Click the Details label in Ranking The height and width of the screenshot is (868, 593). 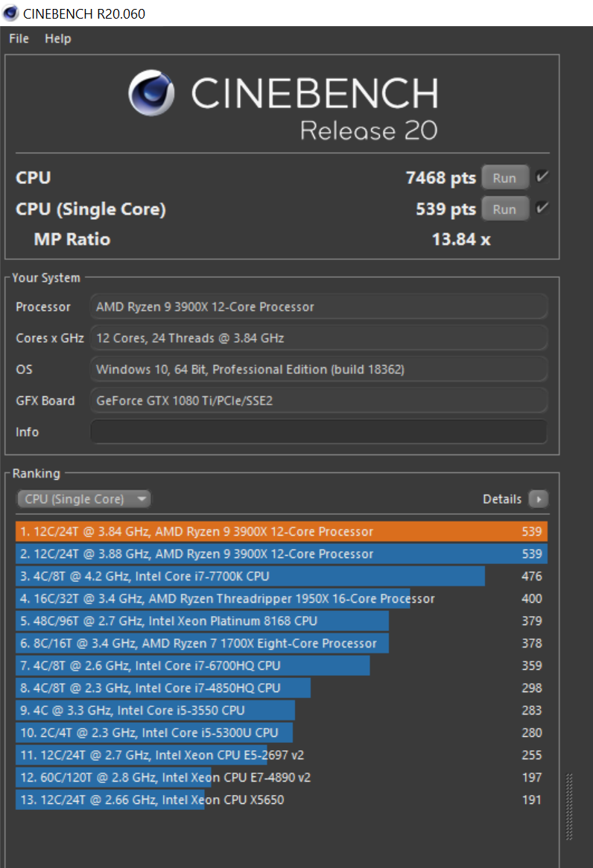[502, 499]
